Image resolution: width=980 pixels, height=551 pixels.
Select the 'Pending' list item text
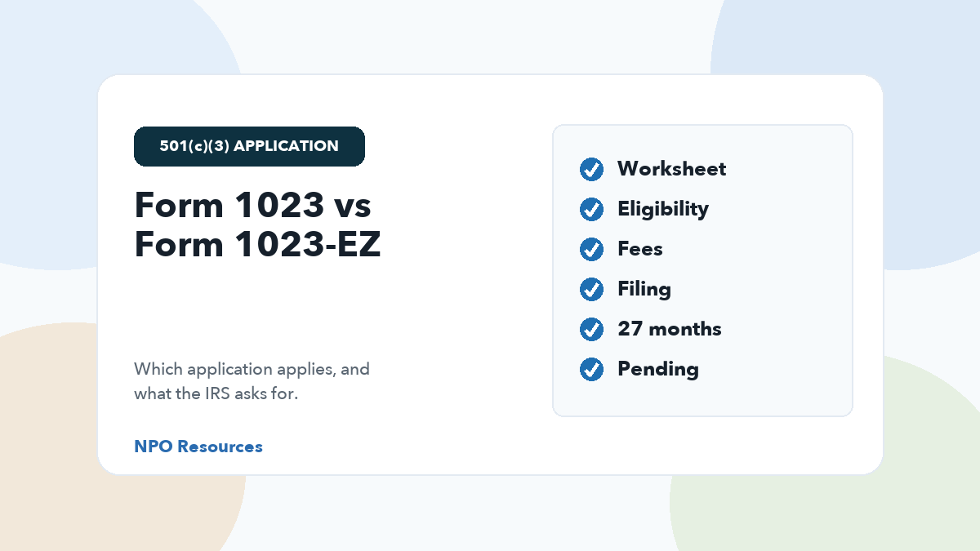pyautogui.click(x=658, y=369)
